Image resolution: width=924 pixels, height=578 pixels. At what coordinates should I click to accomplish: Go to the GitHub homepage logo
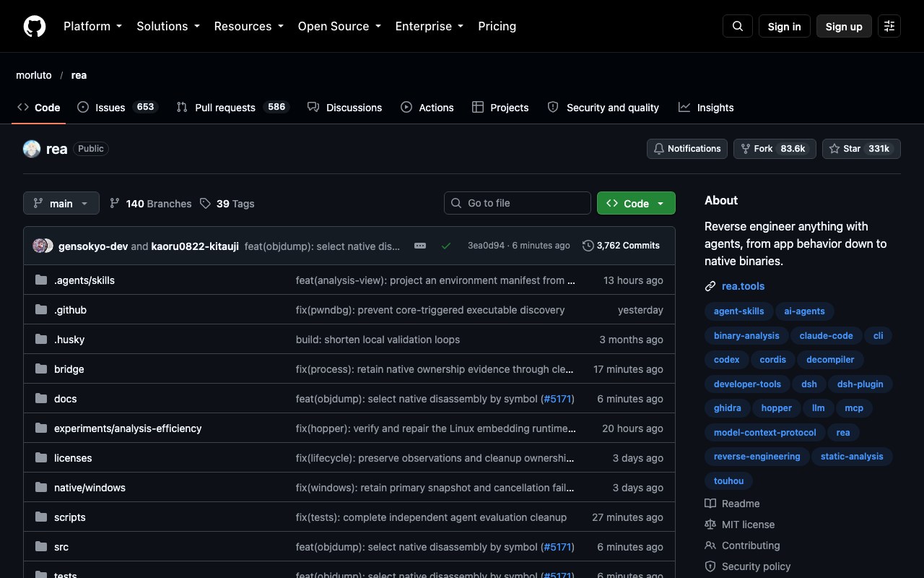point(35,26)
